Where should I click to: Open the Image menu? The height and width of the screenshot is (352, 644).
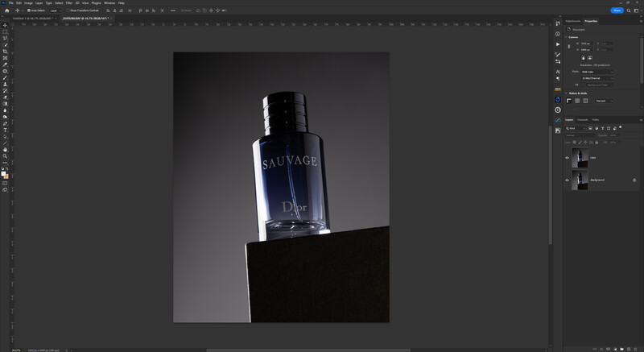pyautogui.click(x=28, y=3)
